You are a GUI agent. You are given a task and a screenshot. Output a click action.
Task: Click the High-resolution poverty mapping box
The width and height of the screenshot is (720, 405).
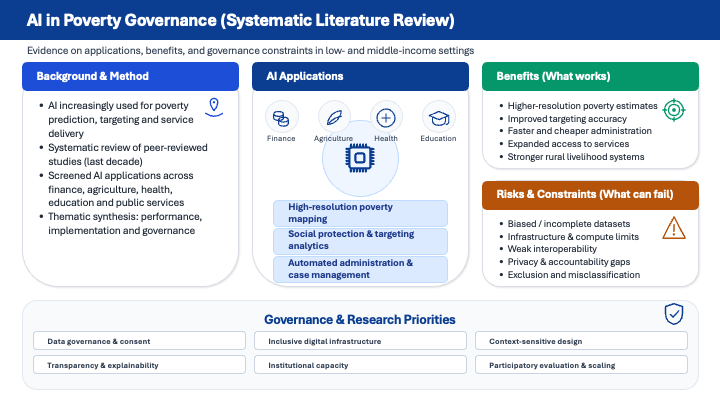(x=360, y=212)
